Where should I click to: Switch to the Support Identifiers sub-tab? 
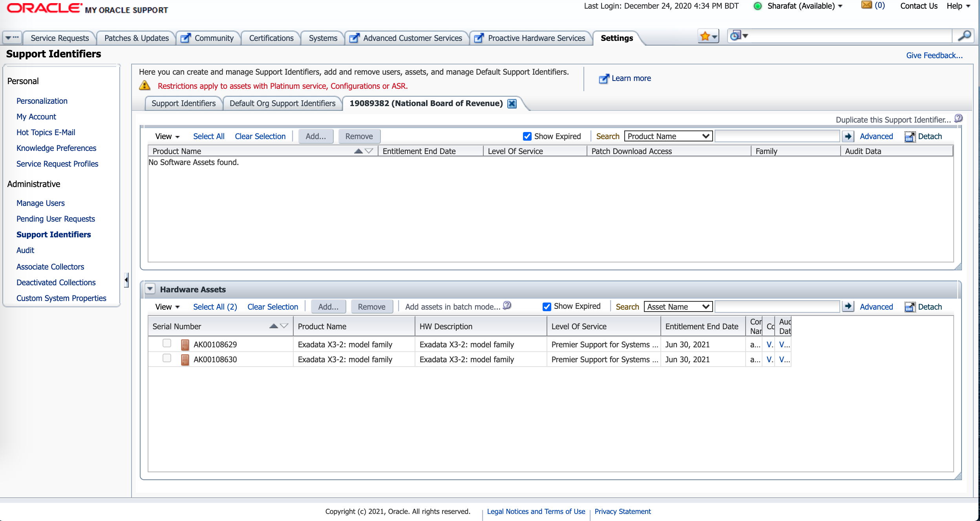pos(184,103)
